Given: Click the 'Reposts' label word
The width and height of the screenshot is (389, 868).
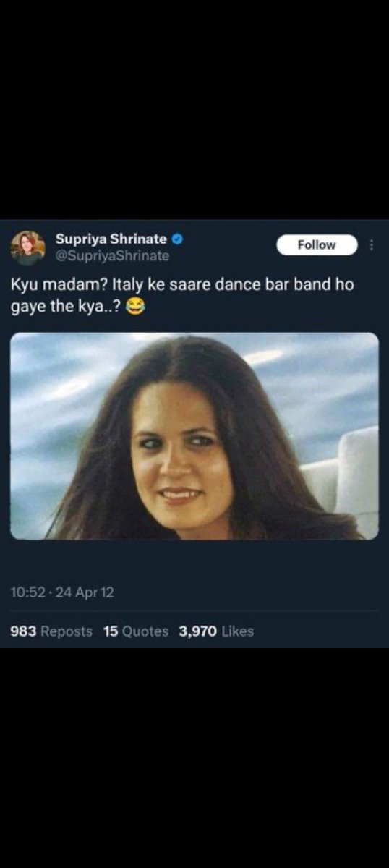Looking at the screenshot, I should pos(67,631).
